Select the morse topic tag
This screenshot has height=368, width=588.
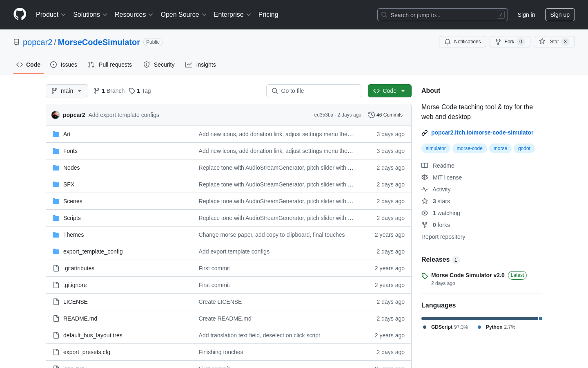point(500,148)
